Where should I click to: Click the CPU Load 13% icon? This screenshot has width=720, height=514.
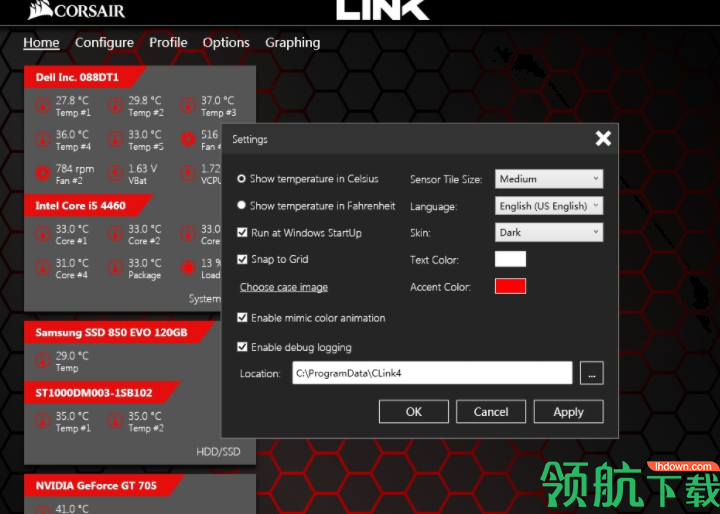click(188, 268)
